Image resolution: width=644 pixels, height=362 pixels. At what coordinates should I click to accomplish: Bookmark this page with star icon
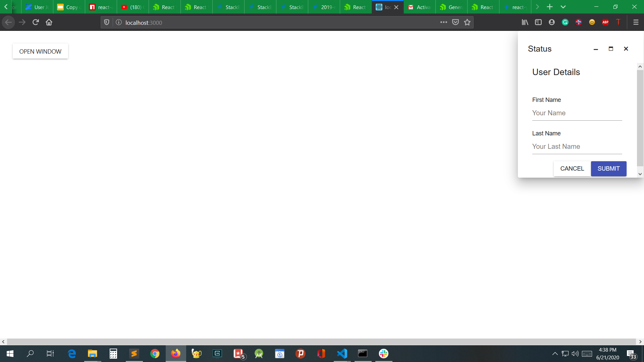coord(467,22)
